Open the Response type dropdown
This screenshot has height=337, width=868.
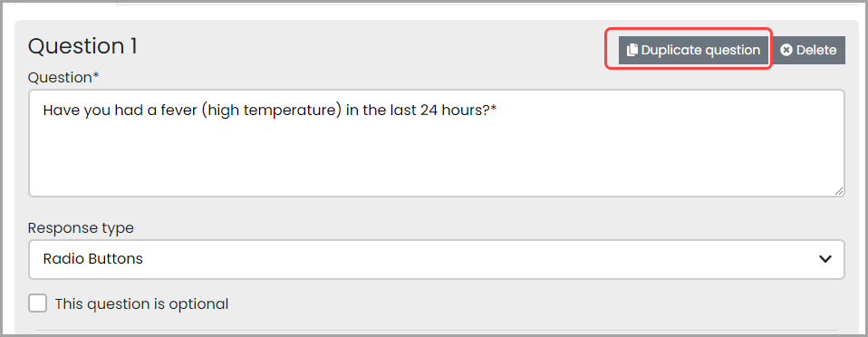pyautogui.click(x=436, y=259)
